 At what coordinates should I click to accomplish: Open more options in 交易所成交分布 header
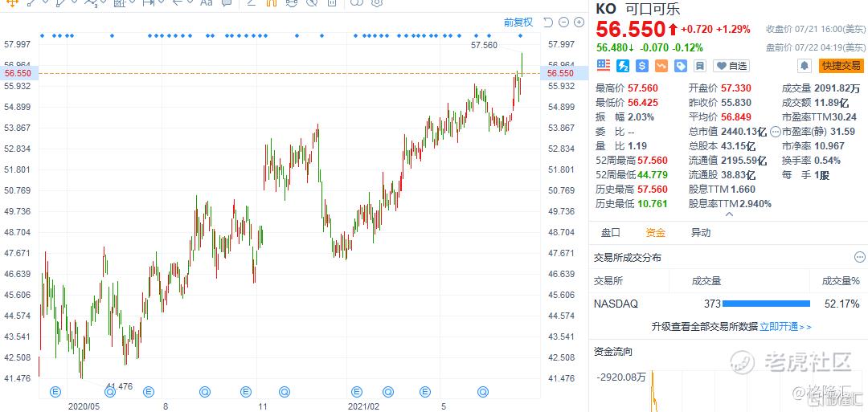coord(859,257)
